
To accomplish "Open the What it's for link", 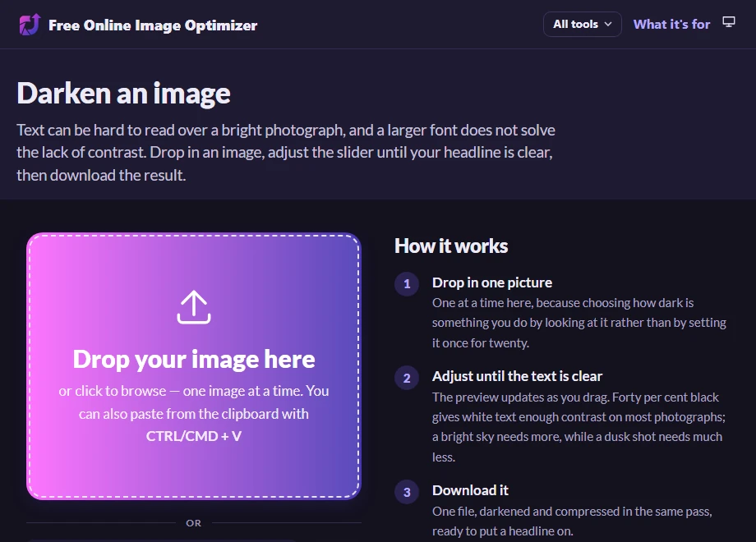I will pyautogui.click(x=671, y=24).
